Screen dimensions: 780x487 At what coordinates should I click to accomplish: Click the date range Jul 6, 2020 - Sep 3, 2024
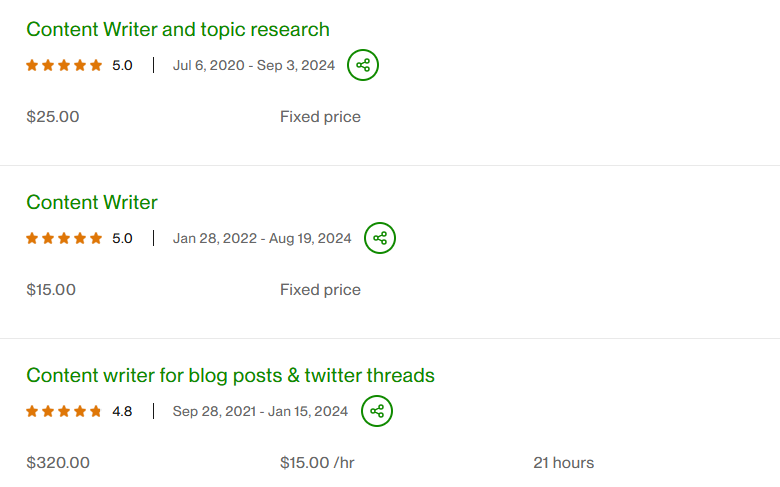pos(254,66)
